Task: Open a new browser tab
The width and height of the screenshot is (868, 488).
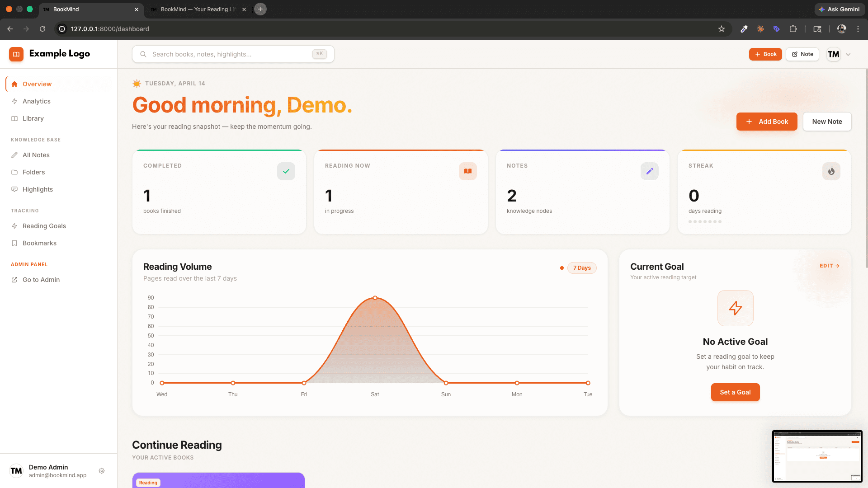Action: tap(260, 9)
